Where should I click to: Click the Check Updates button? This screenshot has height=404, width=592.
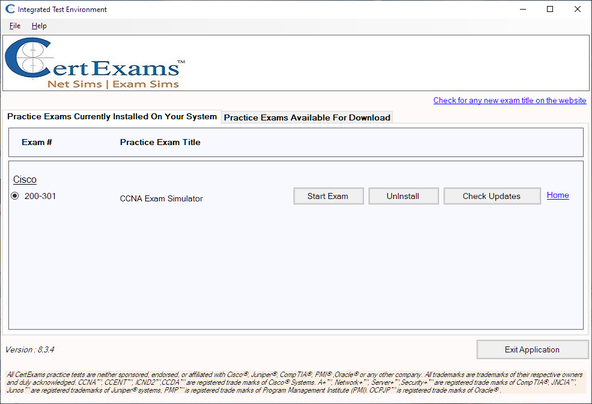tap(492, 196)
